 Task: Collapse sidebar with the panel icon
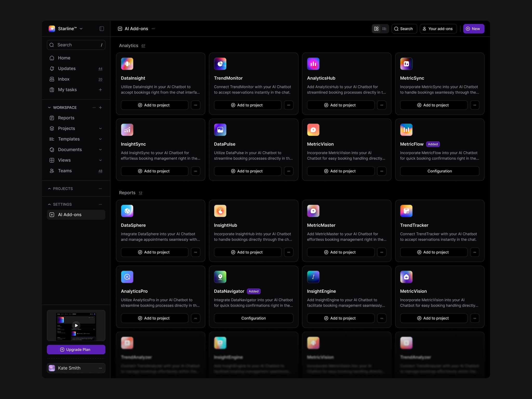[102, 29]
